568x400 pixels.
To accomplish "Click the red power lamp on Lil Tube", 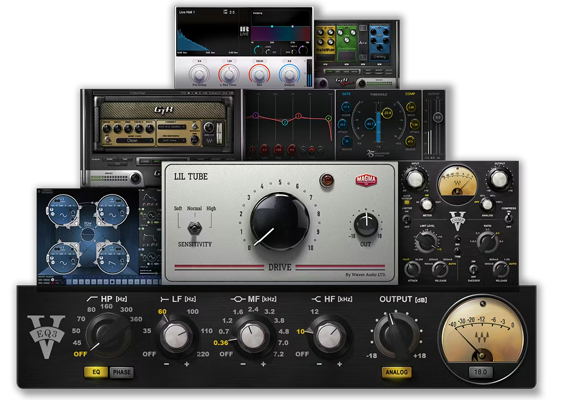I will pos(326,180).
